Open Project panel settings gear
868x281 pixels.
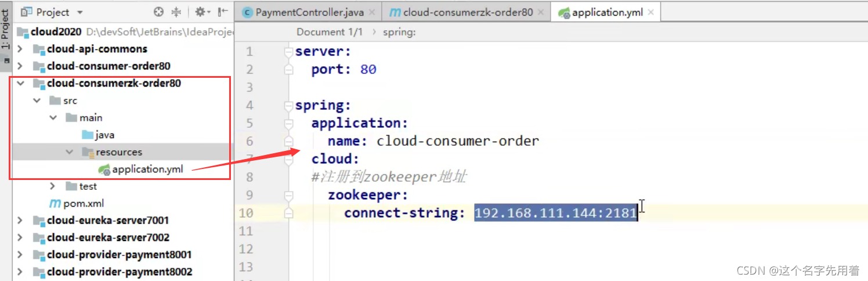202,12
